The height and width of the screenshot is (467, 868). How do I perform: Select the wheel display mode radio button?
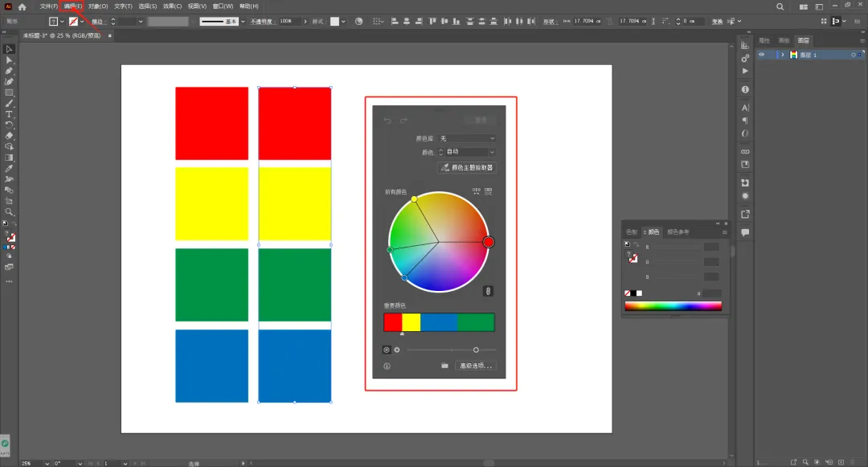click(x=387, y=350)
